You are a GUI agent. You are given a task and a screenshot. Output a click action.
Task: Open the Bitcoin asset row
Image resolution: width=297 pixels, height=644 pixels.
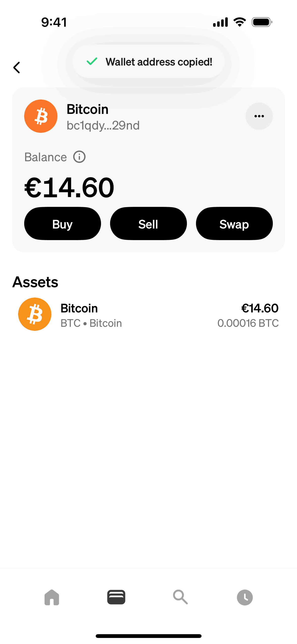148,315
